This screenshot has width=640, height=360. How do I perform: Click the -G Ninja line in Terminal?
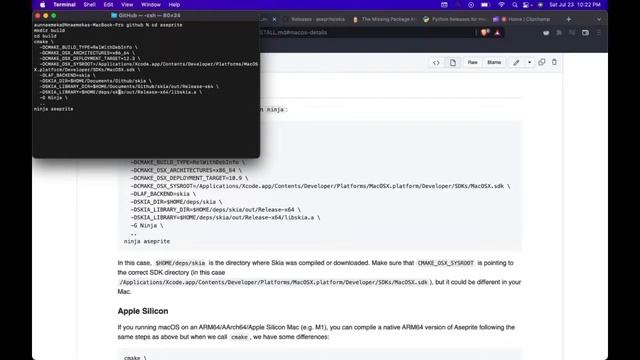(53, 98)
